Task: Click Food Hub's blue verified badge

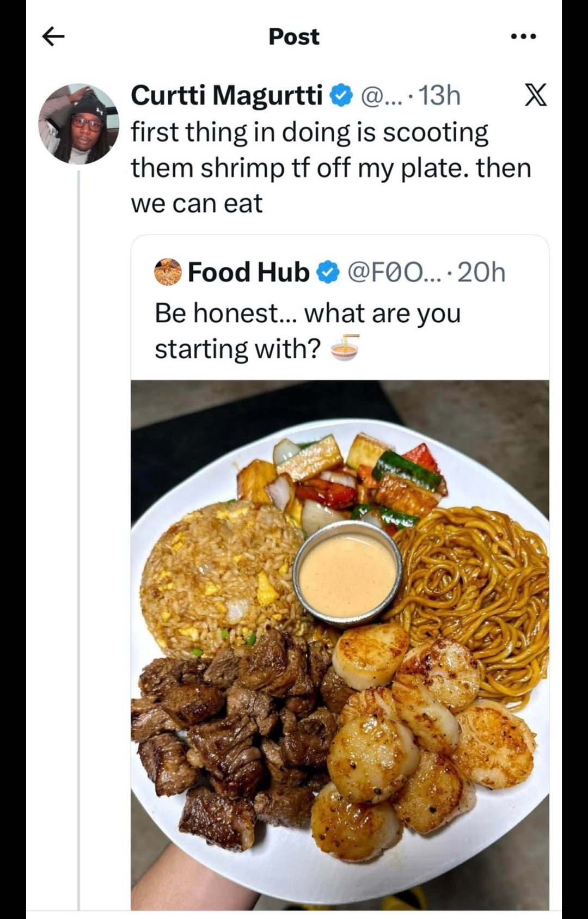Action: pos(328,272)
